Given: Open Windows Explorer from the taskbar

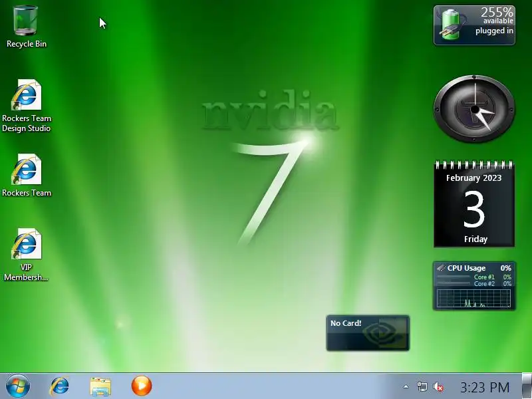Looking at the screenshot, I should pyautogui.click(x=100, y=386).
